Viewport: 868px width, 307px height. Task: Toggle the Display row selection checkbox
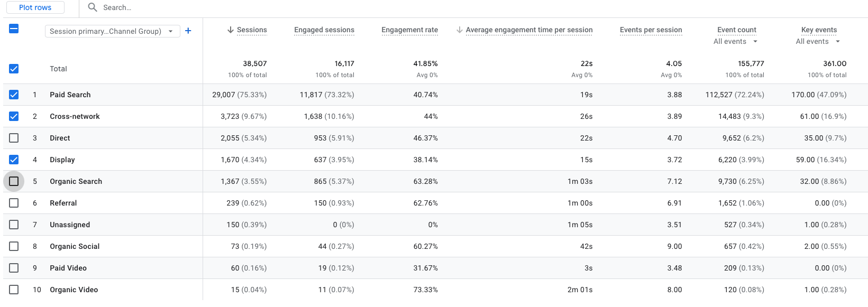coord(14,160)
